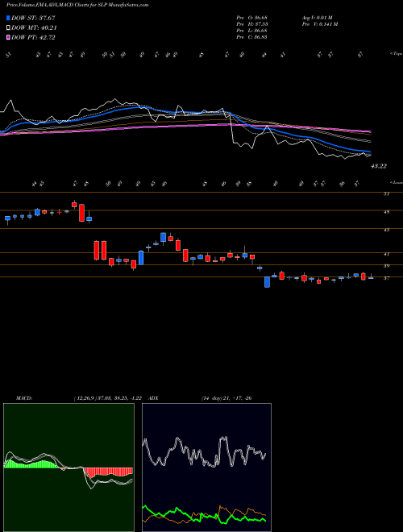Click the Avg V: 0.01 M value
The width and height of the screenshot is (403, 532).
(x=318, y=18)
